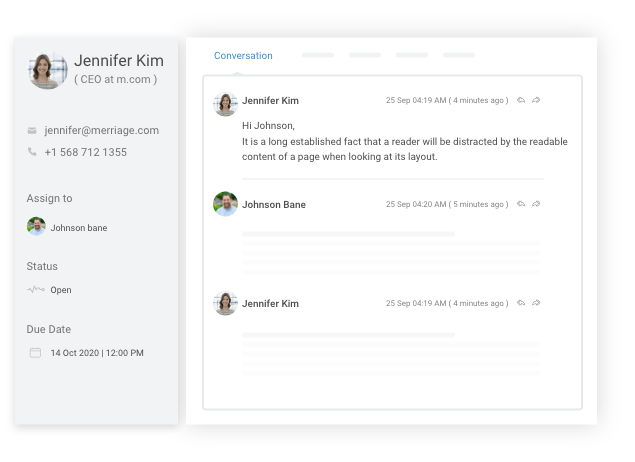
Task: Click Johnson Bane avatar in conversation
Action: click(225, 204)
